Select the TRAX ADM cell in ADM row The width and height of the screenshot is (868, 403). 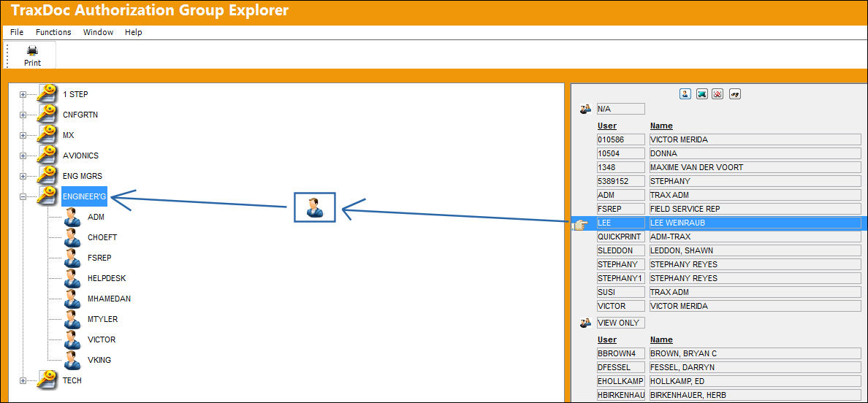tap(755, 195)
